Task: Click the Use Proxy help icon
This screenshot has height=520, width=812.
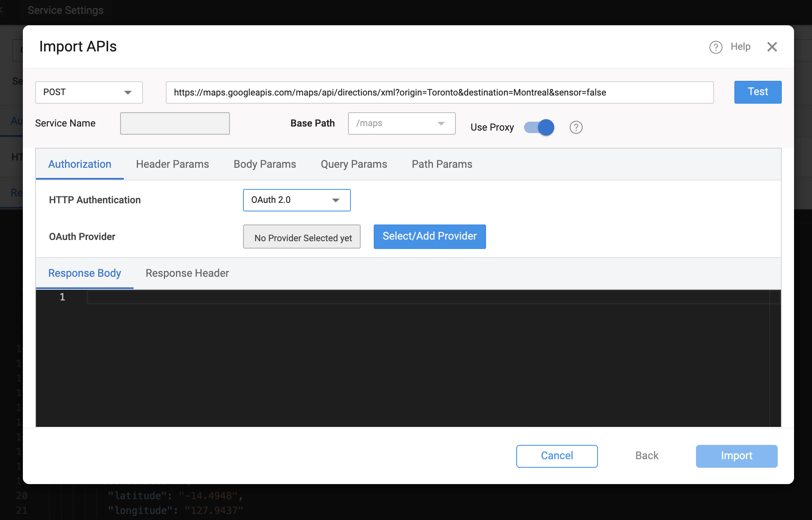Action: coord(576,127)
